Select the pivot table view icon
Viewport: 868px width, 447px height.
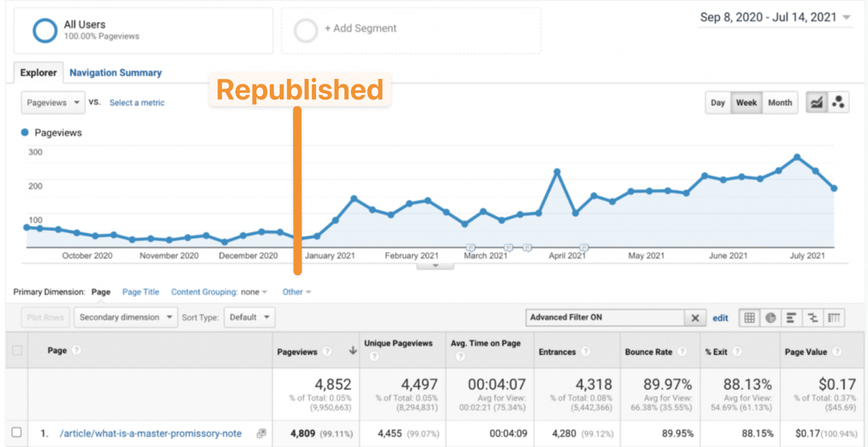point(834,317)
